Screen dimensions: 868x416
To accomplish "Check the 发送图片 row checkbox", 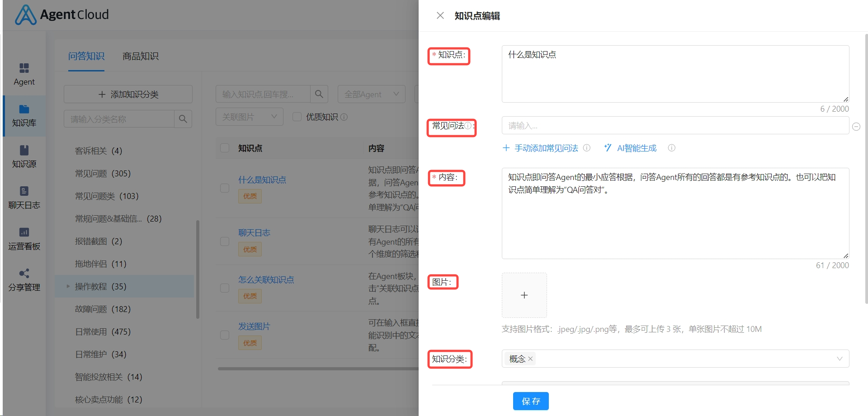I will pyautogui.click(x=224, y=335).
